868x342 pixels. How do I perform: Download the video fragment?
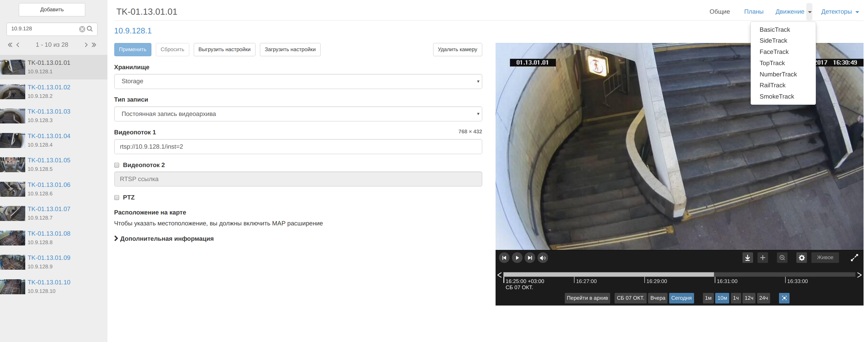tap(747, 258)
